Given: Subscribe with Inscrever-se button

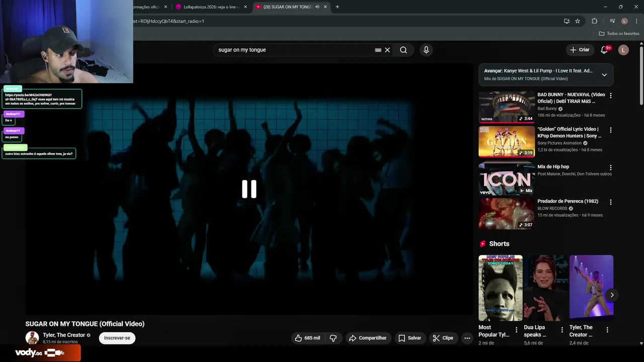Looking at the screenshot, I should tap(117, 338).
